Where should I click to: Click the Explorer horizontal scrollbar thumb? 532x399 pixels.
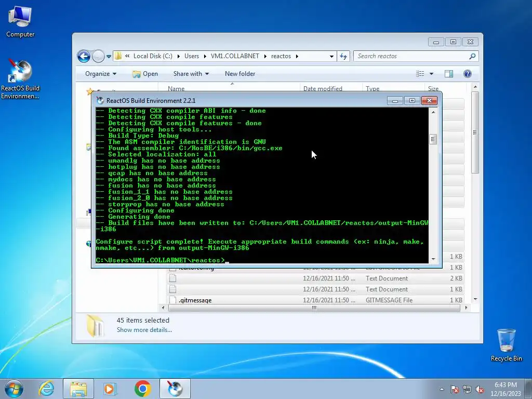click(314, 308)
